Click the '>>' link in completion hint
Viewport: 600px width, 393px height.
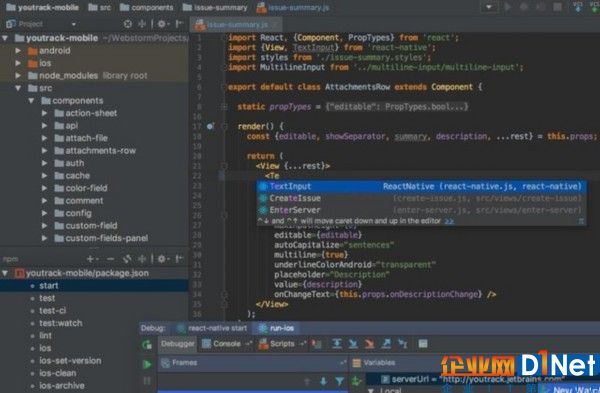[x=449, y=221]
